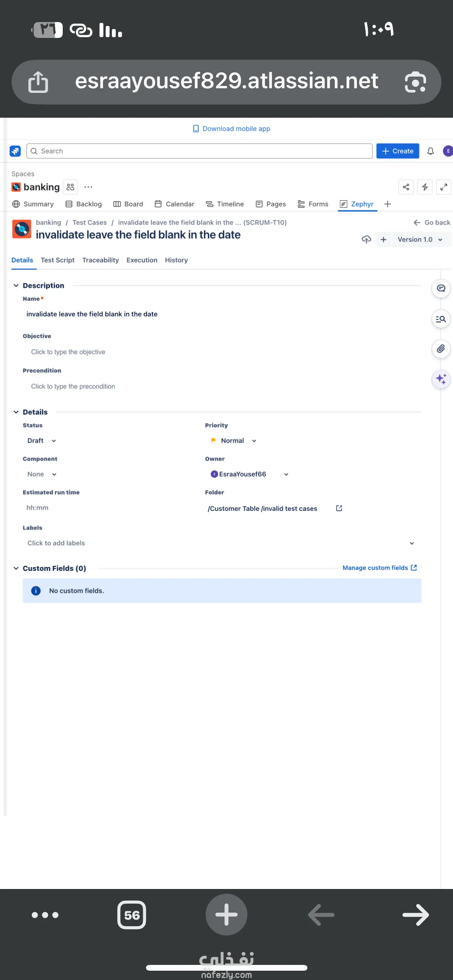Screen dimensions: 453x980
Task: Open the Version 1.0 dropdown
Action: tap(420, 240)
